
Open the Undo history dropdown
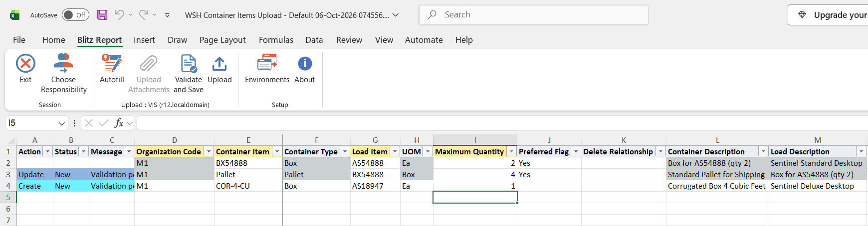[x=130, y=15]
